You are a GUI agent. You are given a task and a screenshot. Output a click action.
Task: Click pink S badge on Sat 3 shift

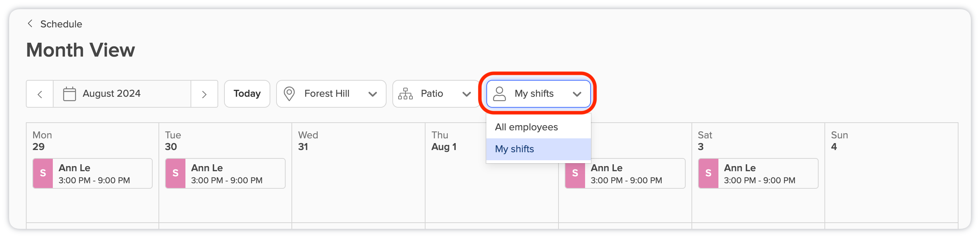(708, 173)
